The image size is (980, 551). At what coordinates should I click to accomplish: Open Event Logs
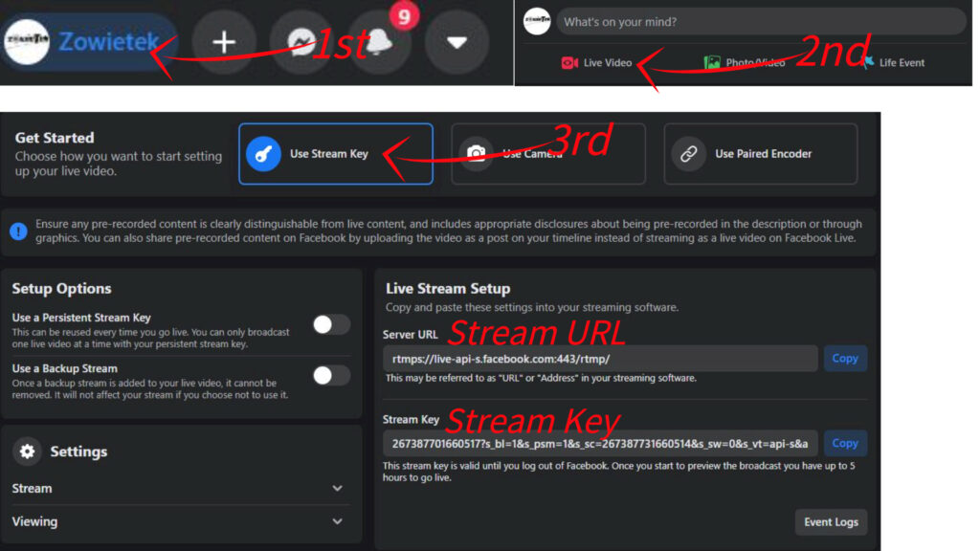[831, 522]
